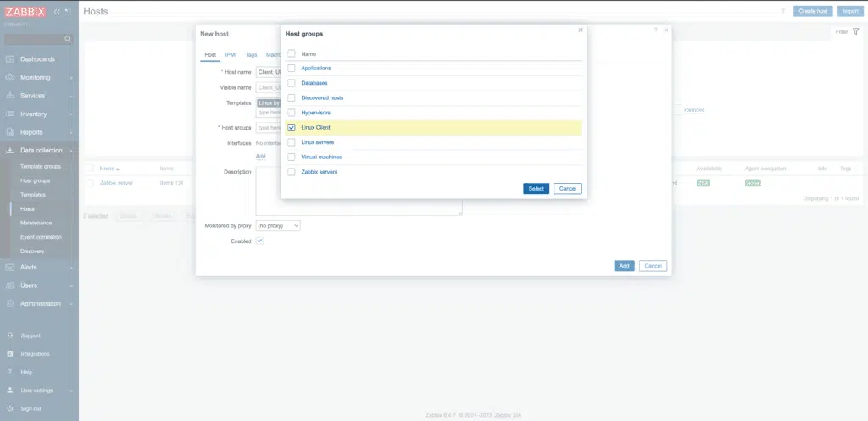Image resolution: width=868 pixels, height=421 pixels.
Task: Expand the Users menu arrow
Action: [71, 286]
